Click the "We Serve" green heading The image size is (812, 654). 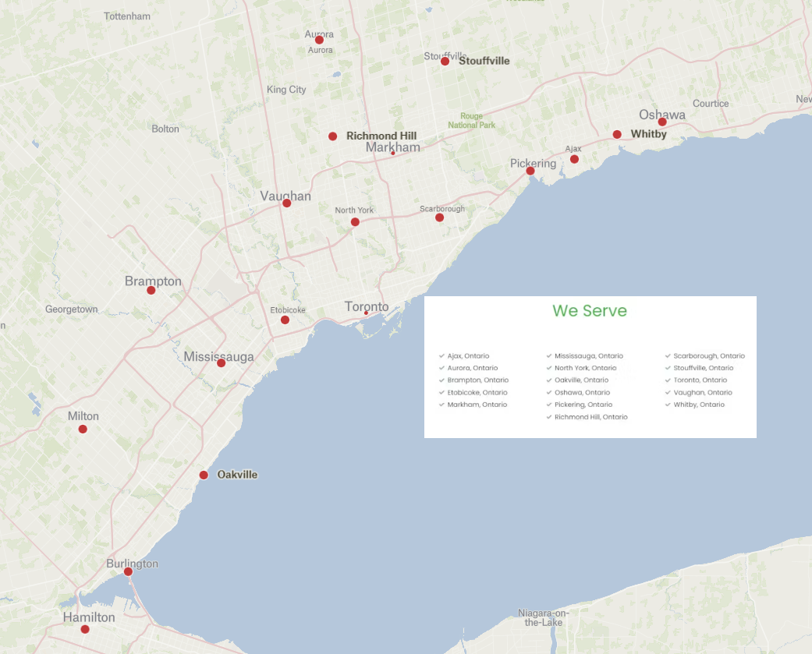click(x=590, y=310)
